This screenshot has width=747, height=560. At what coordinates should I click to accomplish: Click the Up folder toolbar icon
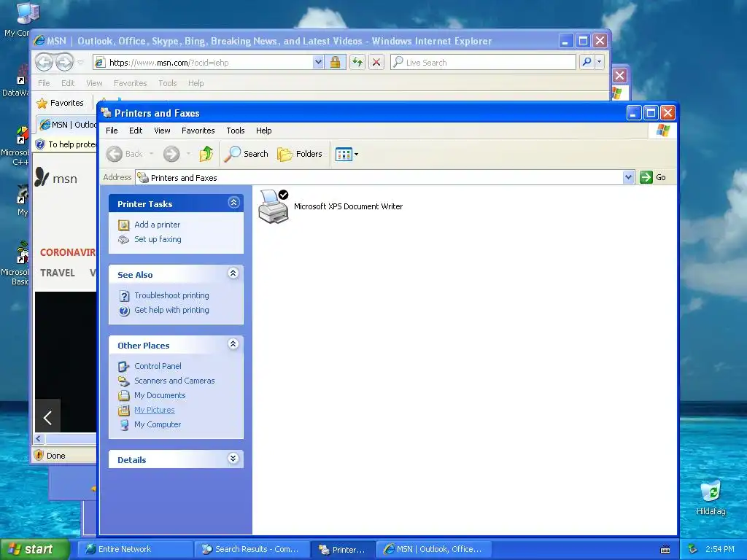206,154
